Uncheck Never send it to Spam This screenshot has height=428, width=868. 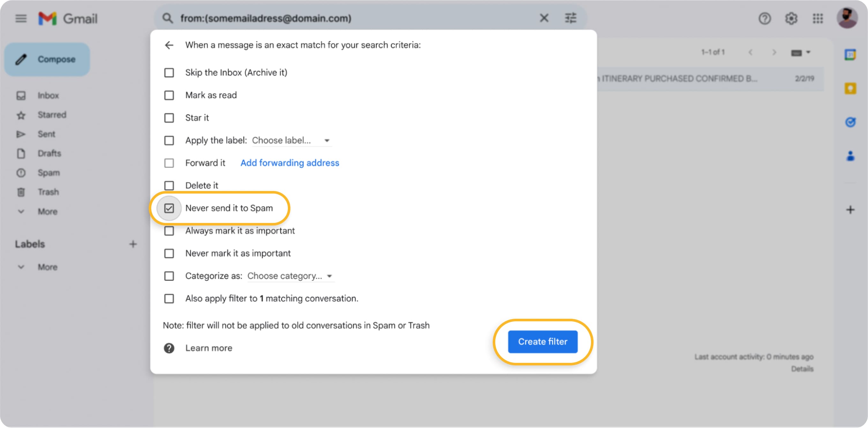[169, 208]
